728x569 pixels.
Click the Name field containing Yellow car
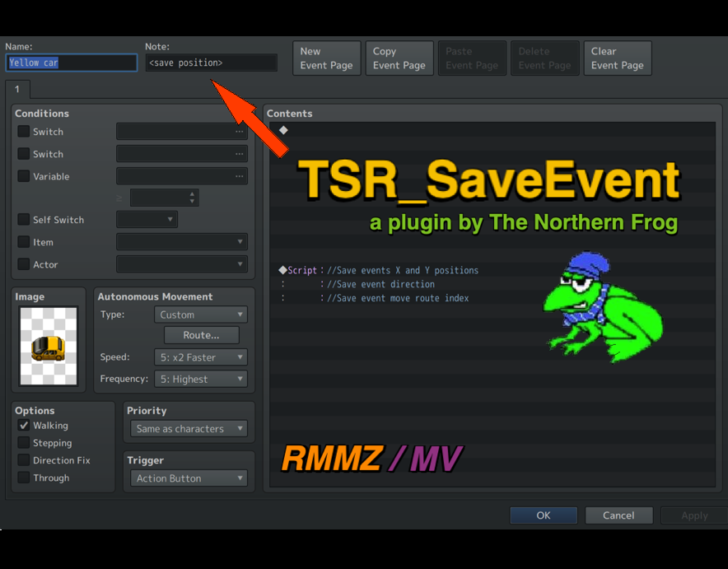tap(72, 63)
